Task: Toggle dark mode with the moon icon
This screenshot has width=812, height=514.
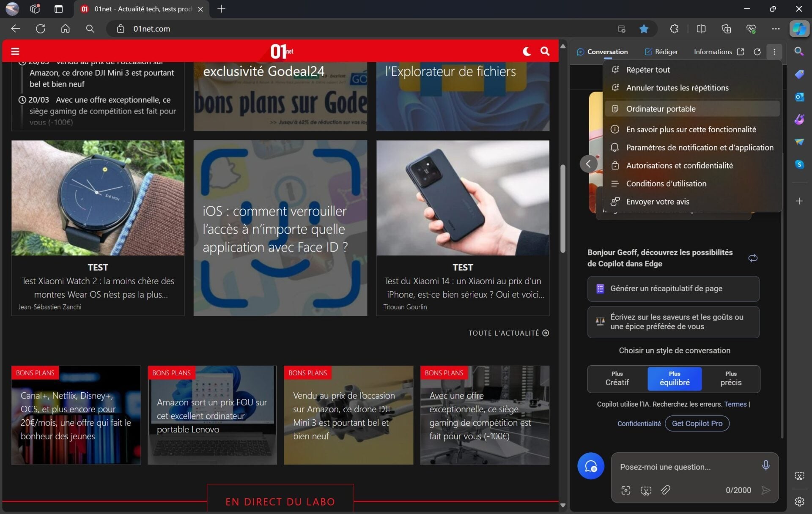Action: (527, 51)
